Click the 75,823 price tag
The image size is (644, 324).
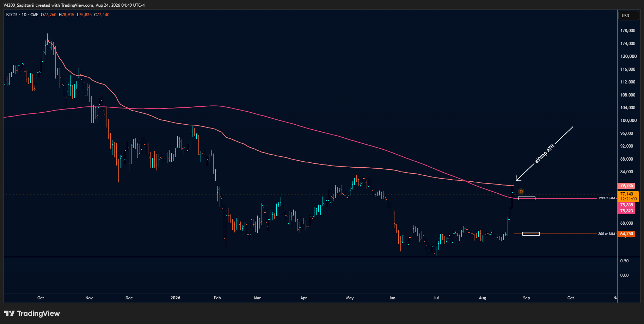pos(626,211)
